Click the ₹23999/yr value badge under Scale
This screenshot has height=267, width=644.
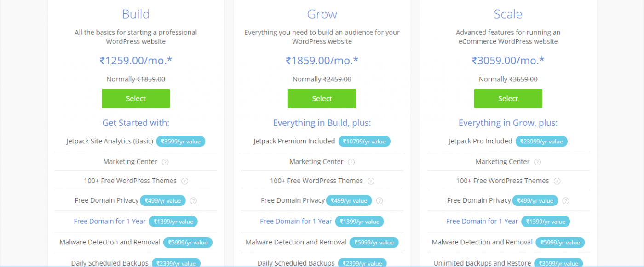pyautogui.click(x=541, y=142)
